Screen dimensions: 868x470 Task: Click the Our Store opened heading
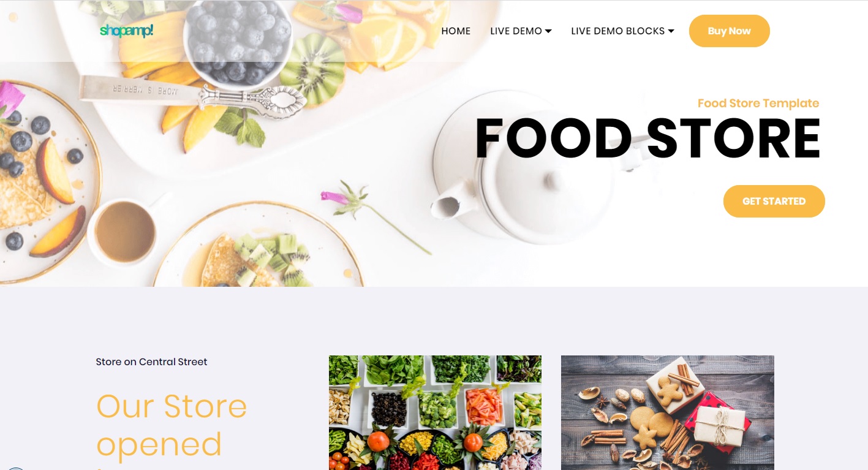[x=172, y=425]
